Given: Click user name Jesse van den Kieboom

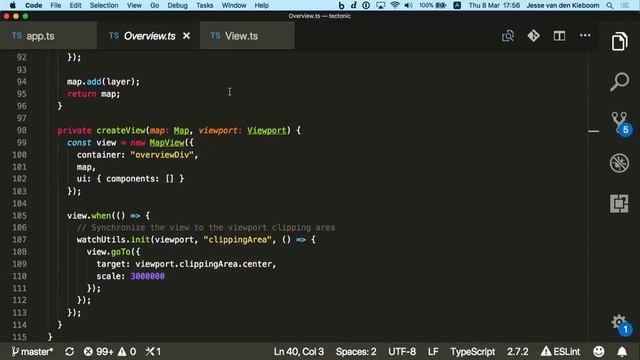Looking at the screenshot, I should coord(562,5).
